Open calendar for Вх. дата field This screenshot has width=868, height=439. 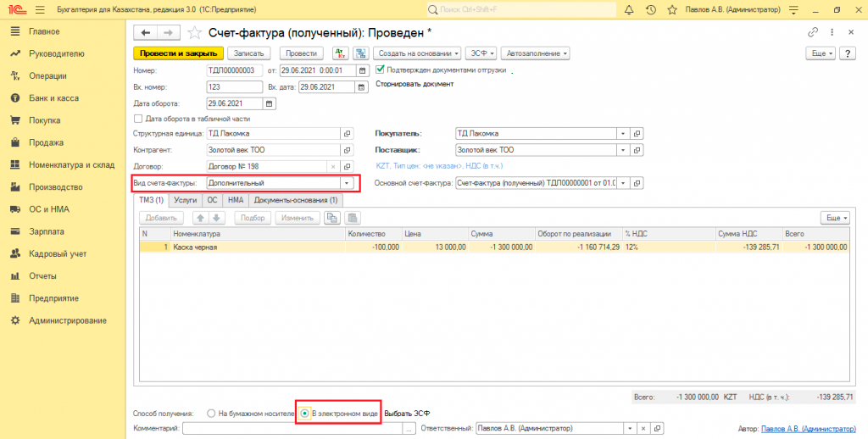click(x=361, y=87)
